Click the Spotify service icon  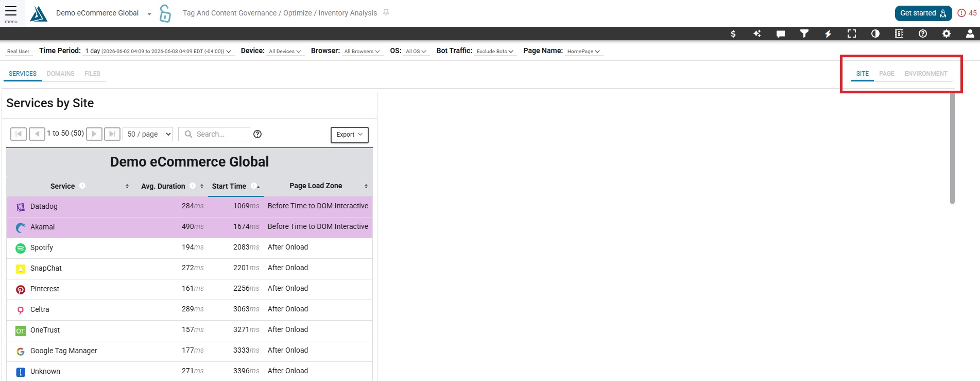[x=21, y=248]
